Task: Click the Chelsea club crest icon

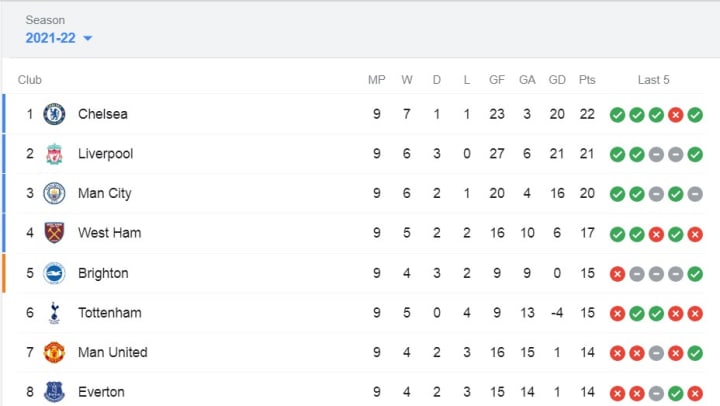Action: (54, 114)
